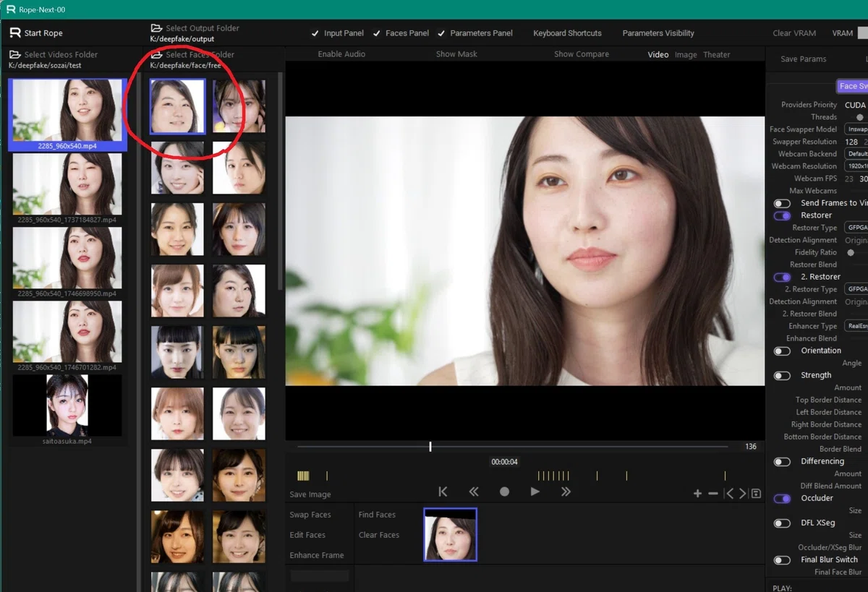Switch on the Strength toggle
868x592 pixels.
(x=782, y=376)
